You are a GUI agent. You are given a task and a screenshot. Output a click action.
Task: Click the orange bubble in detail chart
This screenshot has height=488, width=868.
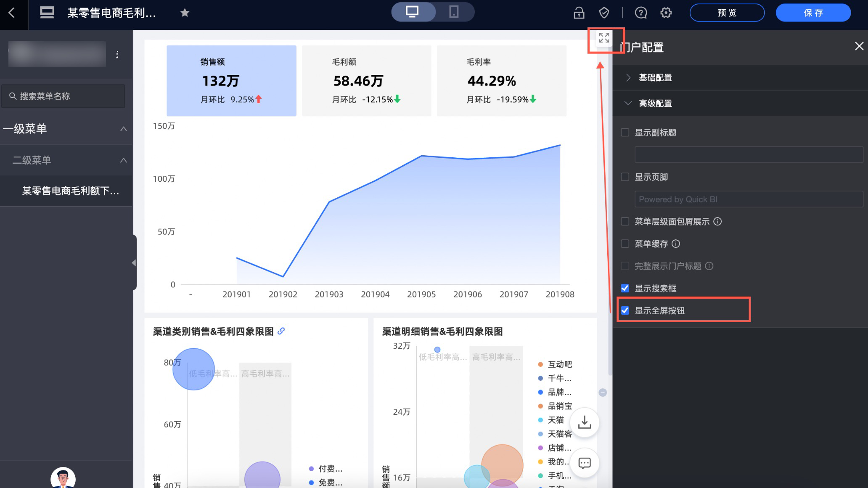pyautogui.click(x=502, y=465)
